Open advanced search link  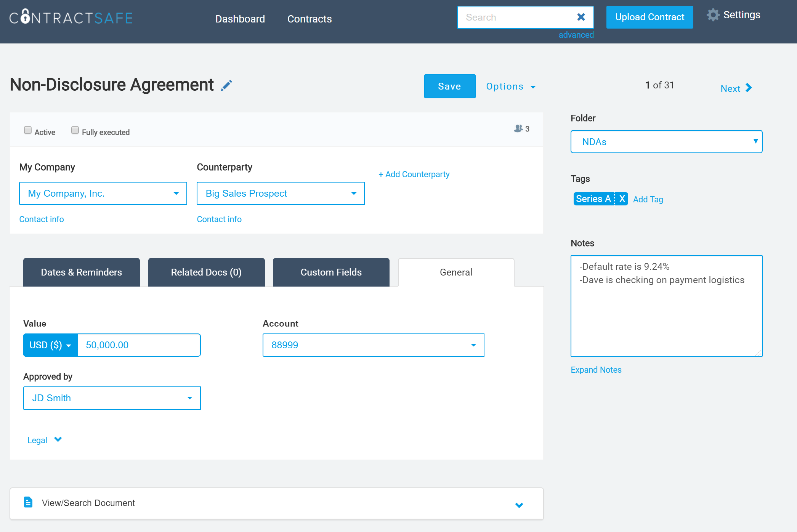pos(576,35)
